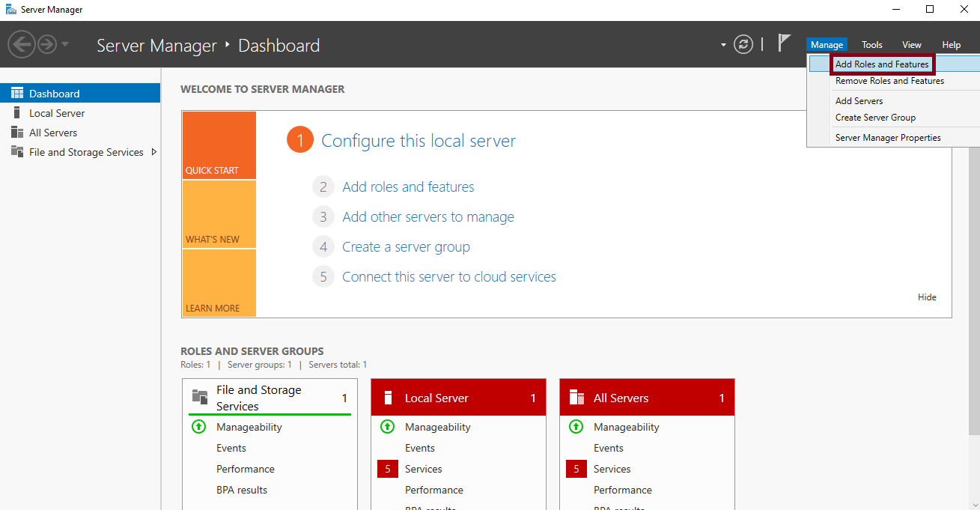980x510 pixels.
Task: Click the Local Server sidebar icon
Action: (x=16, y=112)
